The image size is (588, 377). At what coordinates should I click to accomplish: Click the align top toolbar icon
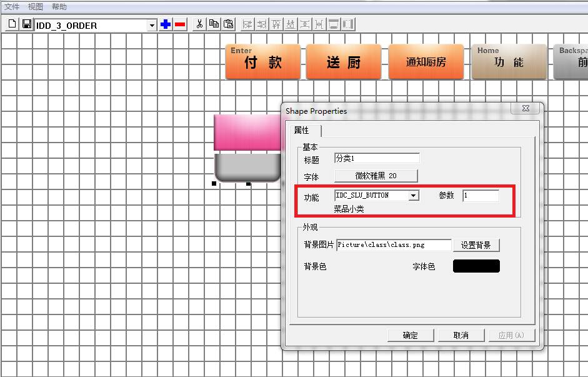pos(276,25)
